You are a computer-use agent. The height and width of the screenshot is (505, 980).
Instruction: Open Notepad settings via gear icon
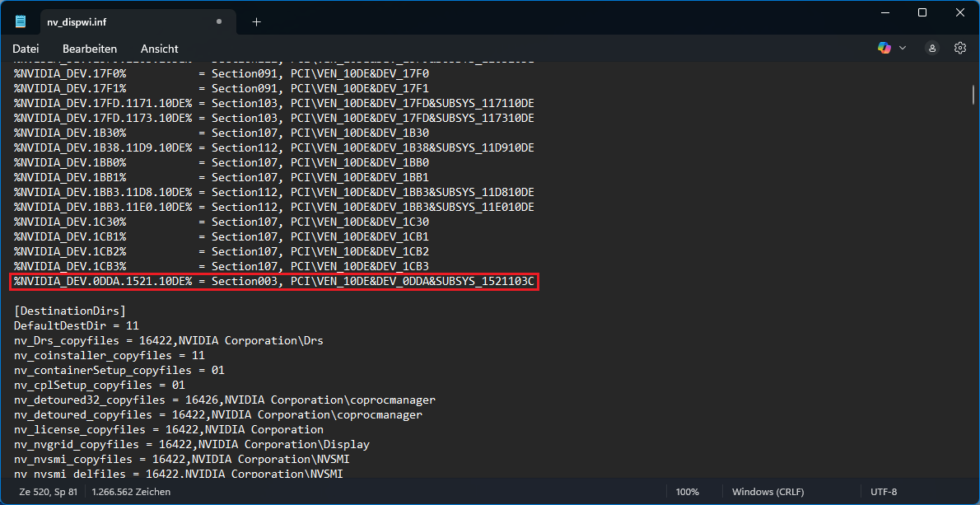[x=959, y=48]
